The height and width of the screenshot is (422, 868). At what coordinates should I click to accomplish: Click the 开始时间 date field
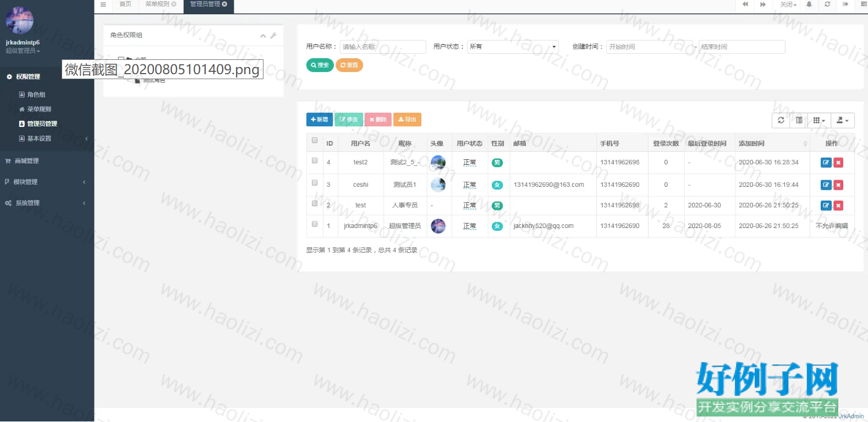(650, 47)
